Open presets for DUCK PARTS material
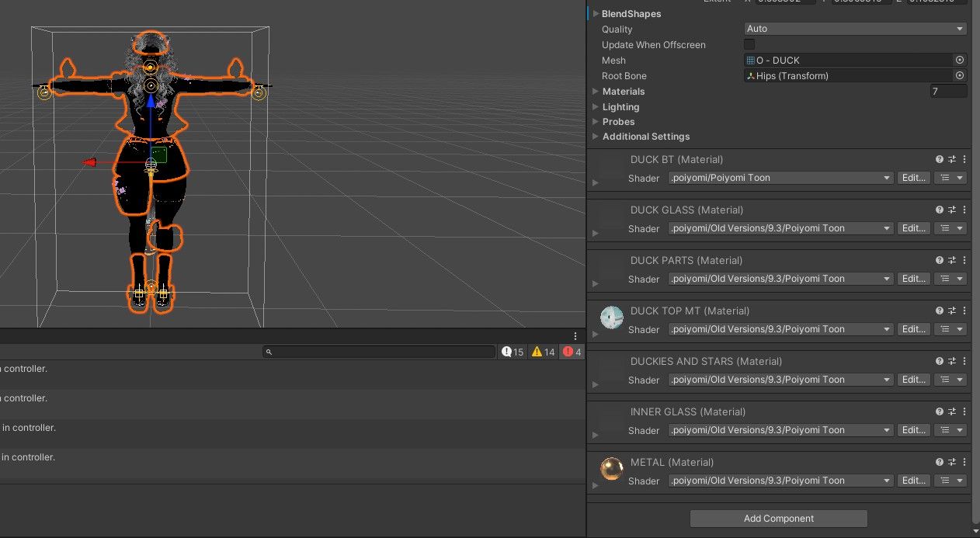 coord(952,260)
